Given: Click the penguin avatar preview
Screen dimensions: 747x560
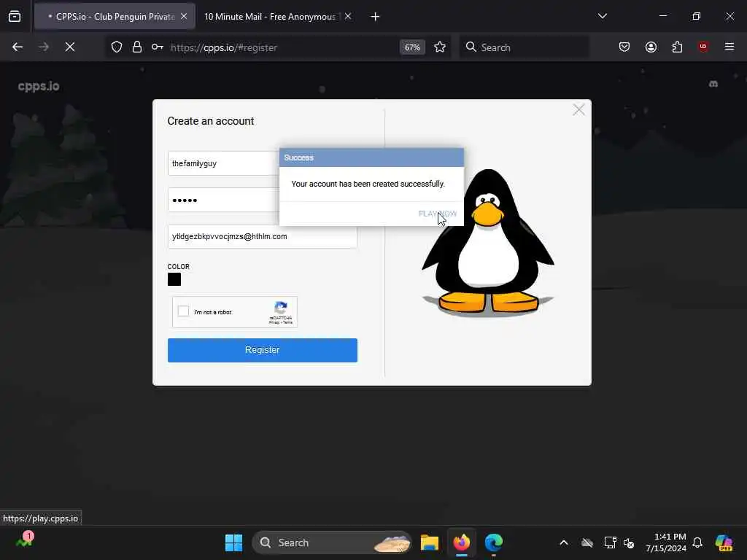Looking at the screenshot, I should (x=488, y=242).
